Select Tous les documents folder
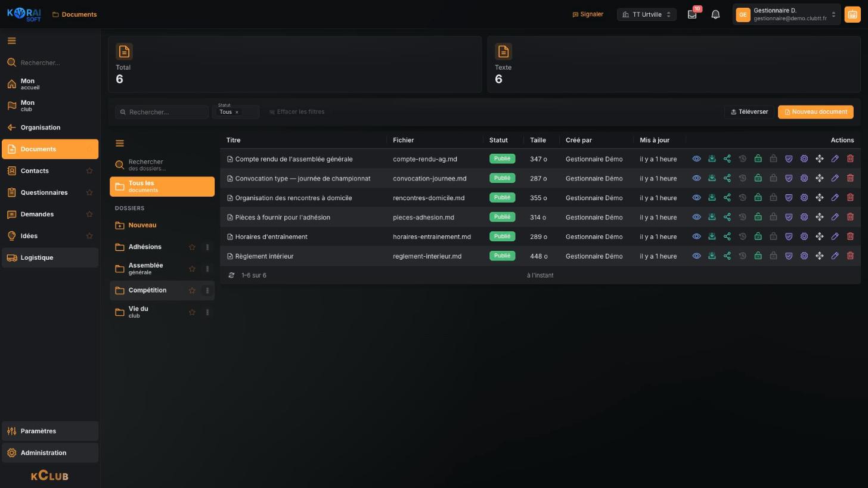 tap(162, 187)
